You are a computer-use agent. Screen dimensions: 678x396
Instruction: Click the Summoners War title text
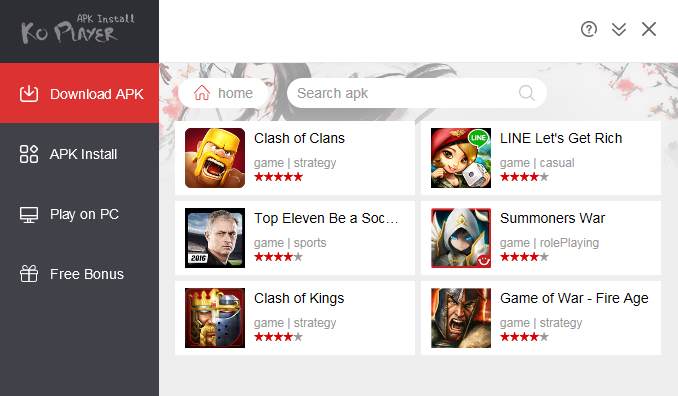tap(552, 218)
